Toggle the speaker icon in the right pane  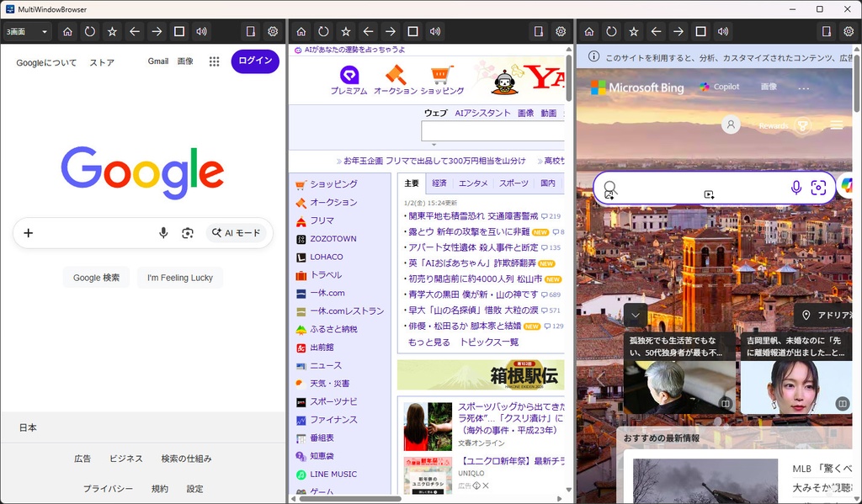tap(722, 31)
